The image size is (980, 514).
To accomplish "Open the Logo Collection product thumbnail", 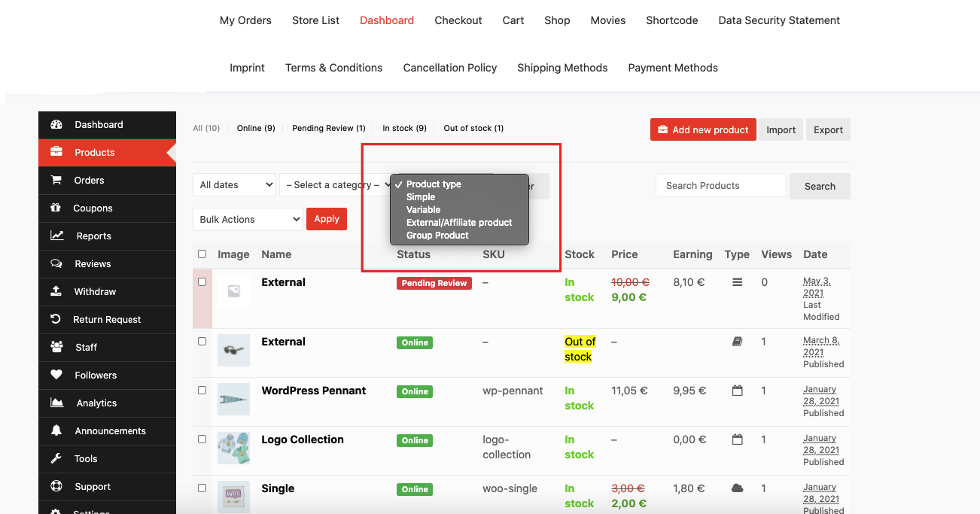I will [x=233, y=448].
